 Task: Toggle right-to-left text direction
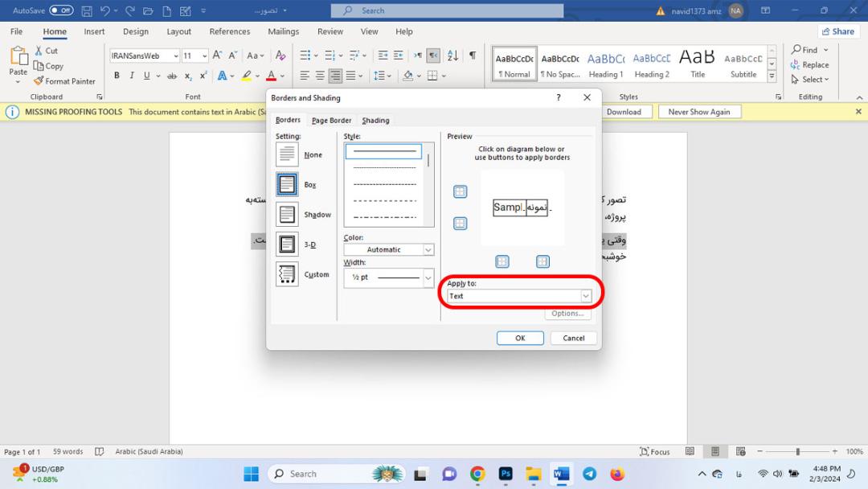coord(433,55)
